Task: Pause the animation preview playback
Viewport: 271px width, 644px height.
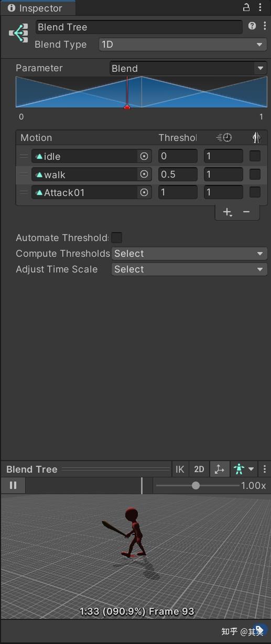Action: (13, 485)
